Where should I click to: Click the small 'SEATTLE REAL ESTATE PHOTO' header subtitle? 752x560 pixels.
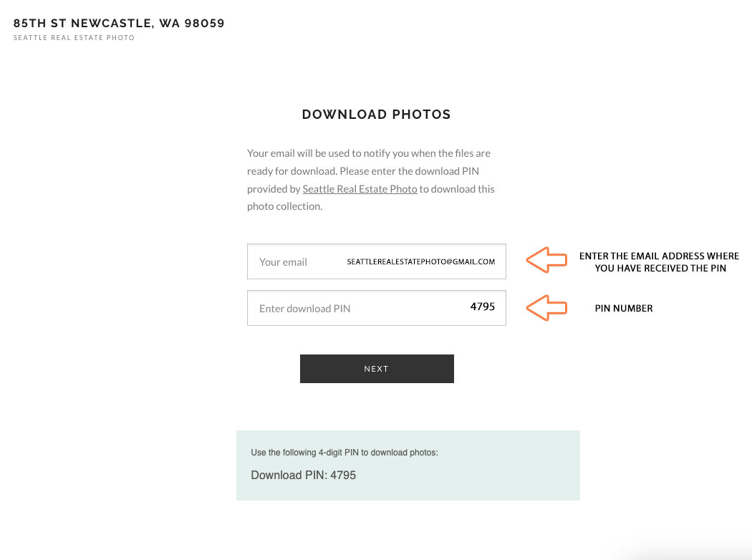click(74, 38)
